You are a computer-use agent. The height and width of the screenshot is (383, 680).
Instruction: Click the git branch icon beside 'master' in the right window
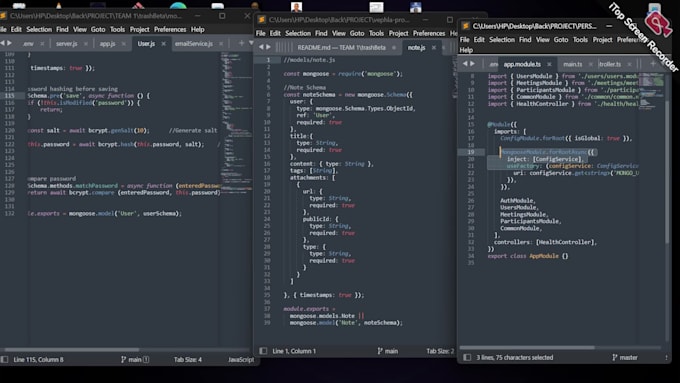tap(615, 357)
